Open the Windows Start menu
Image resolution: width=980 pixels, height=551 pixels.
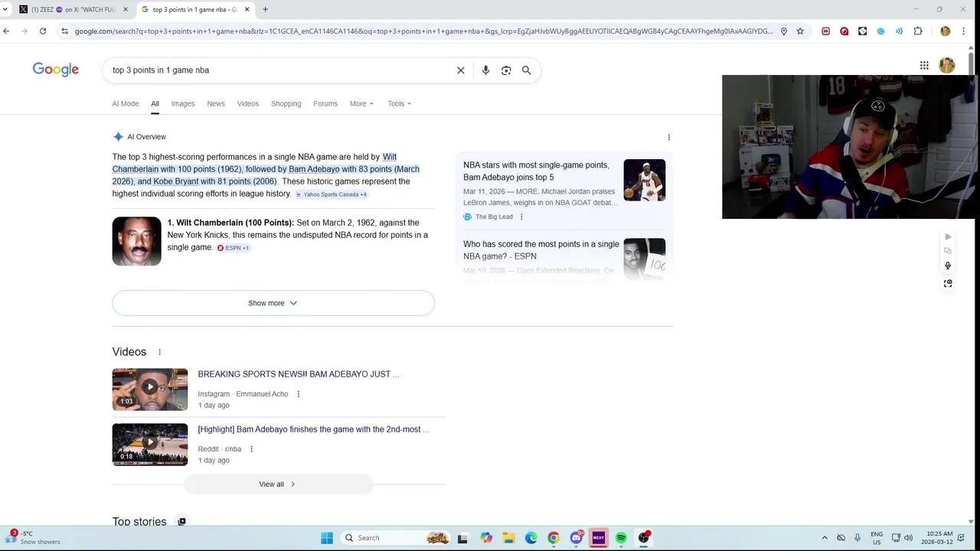pos(327,538)
